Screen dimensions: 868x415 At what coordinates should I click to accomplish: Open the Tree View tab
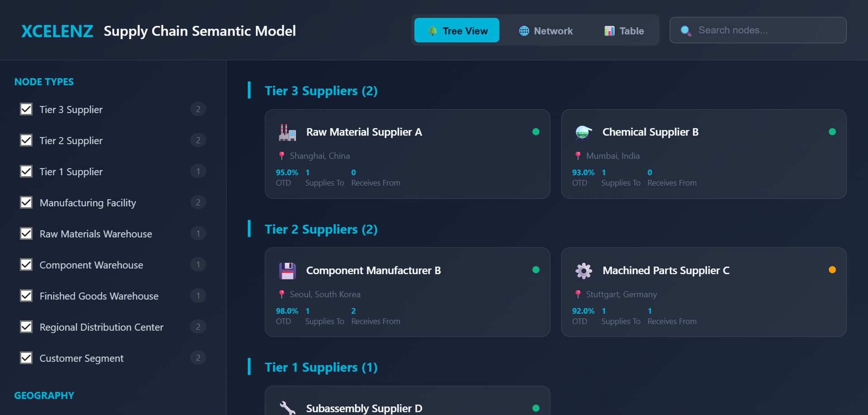coord(457,31)
